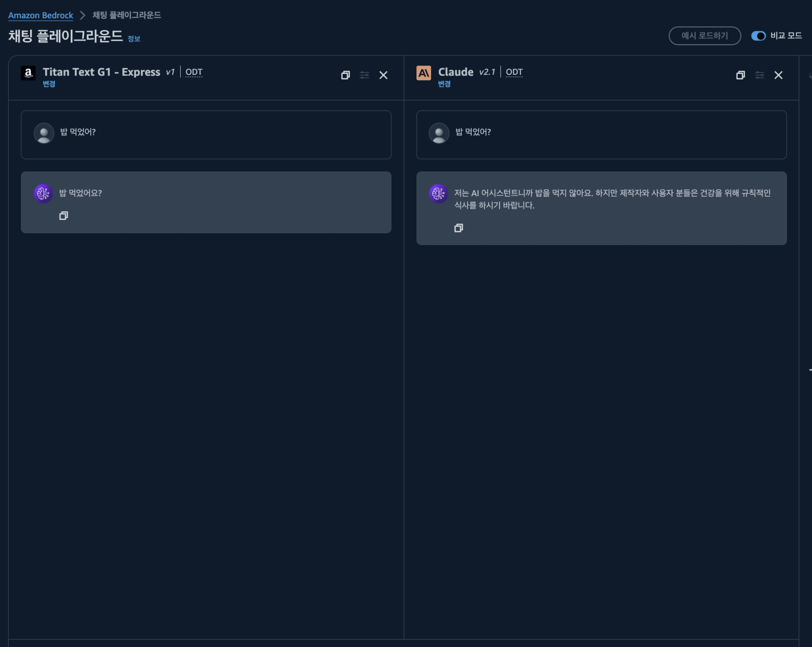Screen dimensions: 812x647
Task: Click the v2.1 version label
Action: 487,72
